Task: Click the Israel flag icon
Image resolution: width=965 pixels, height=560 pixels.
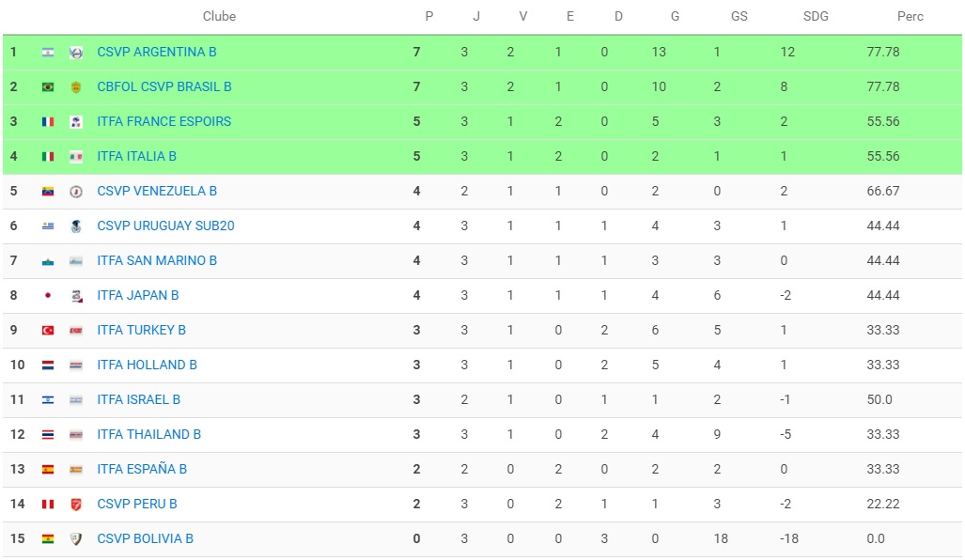Action: (x=48, y=400)
